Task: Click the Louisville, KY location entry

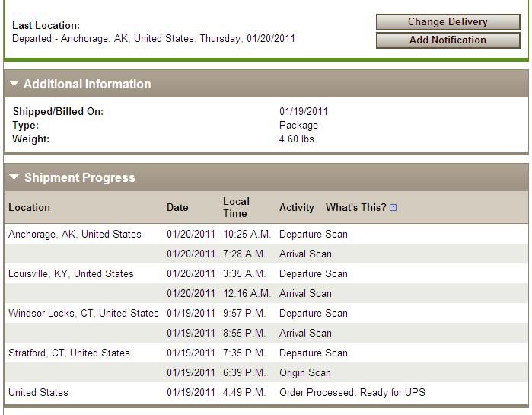Action: click(x=71, y=273)
